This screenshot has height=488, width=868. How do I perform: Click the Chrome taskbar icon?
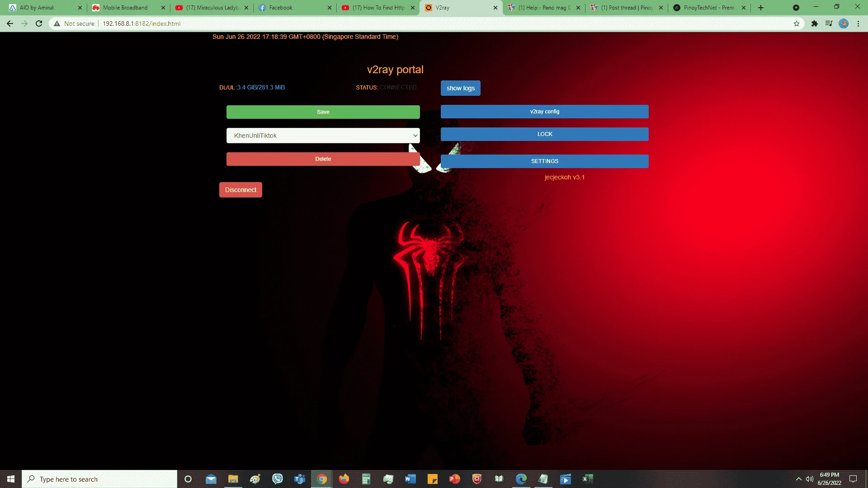[x=322, y=479]
